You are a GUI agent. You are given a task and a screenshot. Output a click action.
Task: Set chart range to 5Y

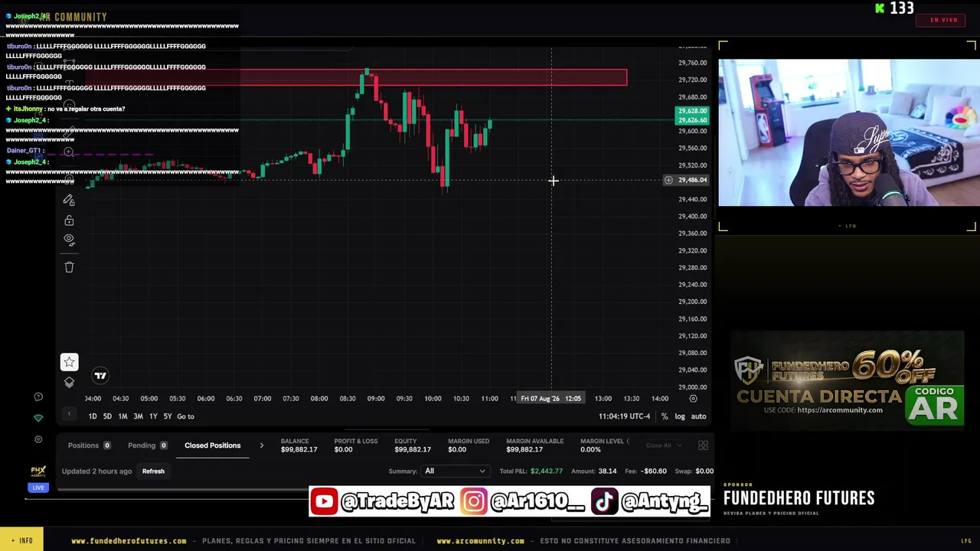(168, 416)
